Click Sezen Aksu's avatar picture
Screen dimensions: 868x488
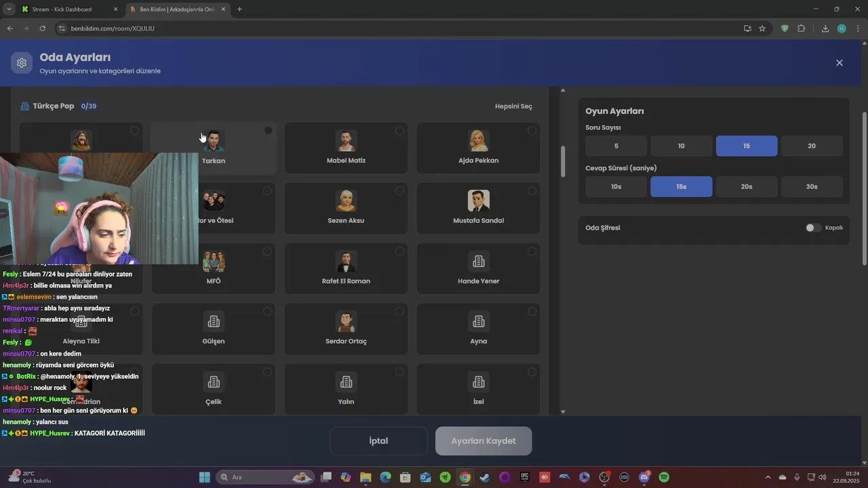[x=346, y=201]
